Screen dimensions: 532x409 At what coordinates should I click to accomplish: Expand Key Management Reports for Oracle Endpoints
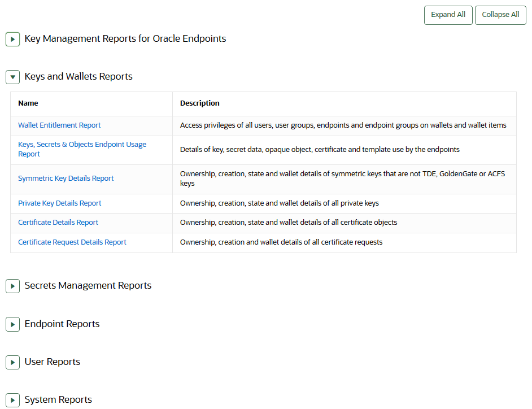coord(12,39)
